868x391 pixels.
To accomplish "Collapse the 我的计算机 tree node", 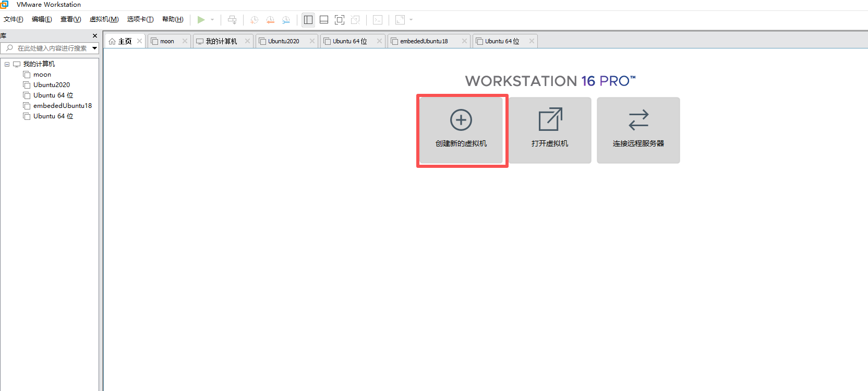I will (7, 64).
